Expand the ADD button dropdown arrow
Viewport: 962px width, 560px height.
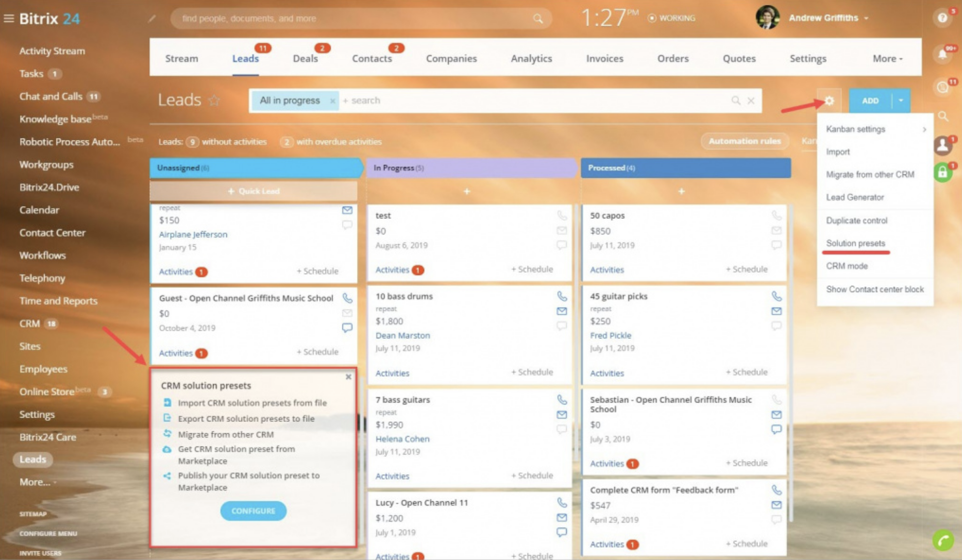(900, 101)
